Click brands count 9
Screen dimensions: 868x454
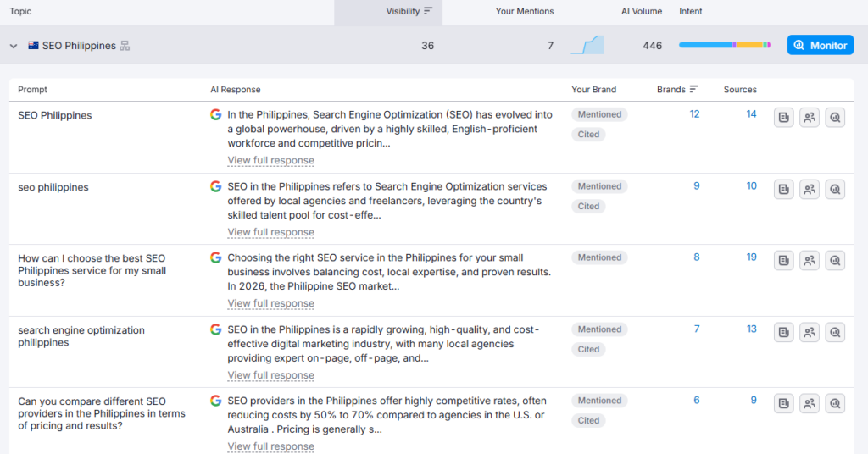coord(697,185)
